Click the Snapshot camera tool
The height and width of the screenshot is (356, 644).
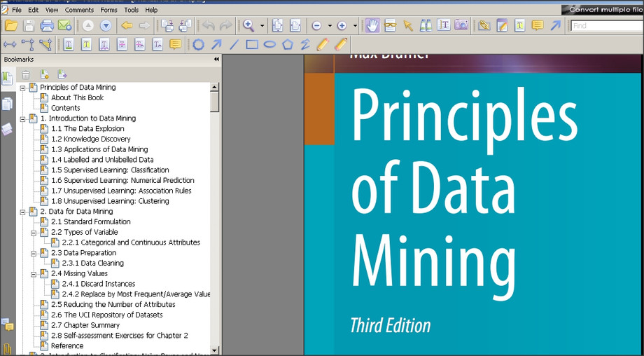click(x=461, y=26)
